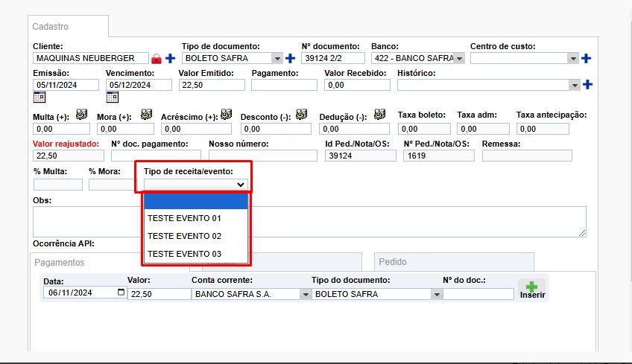Click the Dedução (-) calculator icon
The image size is (632, 364).
pos(379,115)
